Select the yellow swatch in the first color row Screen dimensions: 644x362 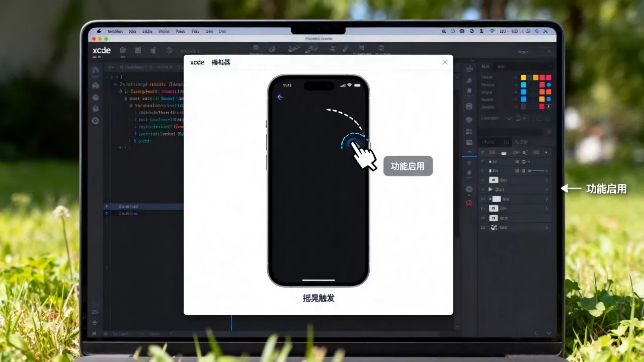pyautogui.click(x=523, y=77)
